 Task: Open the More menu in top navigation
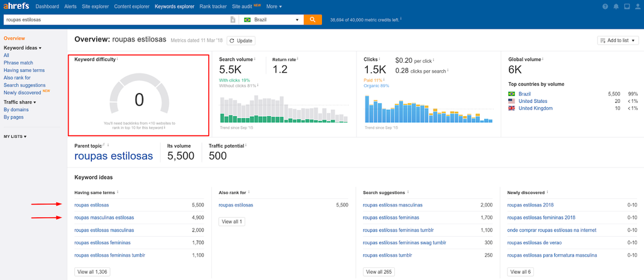coord(274,6)
